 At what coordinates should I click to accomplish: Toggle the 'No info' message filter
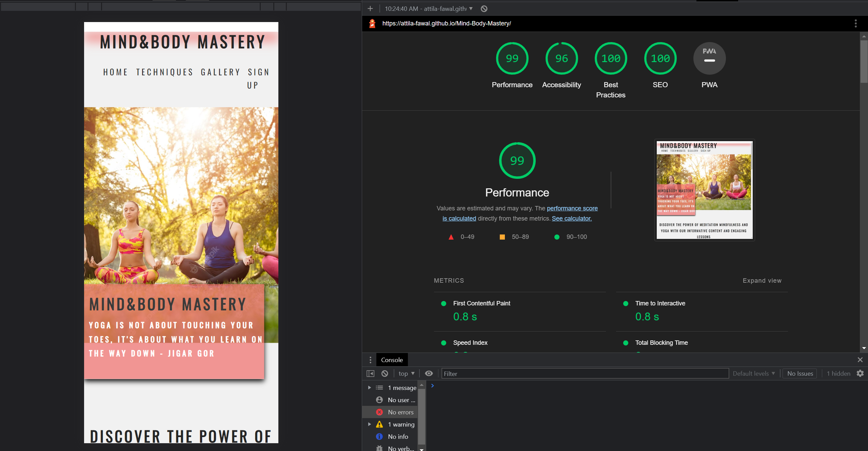[398, 436]
